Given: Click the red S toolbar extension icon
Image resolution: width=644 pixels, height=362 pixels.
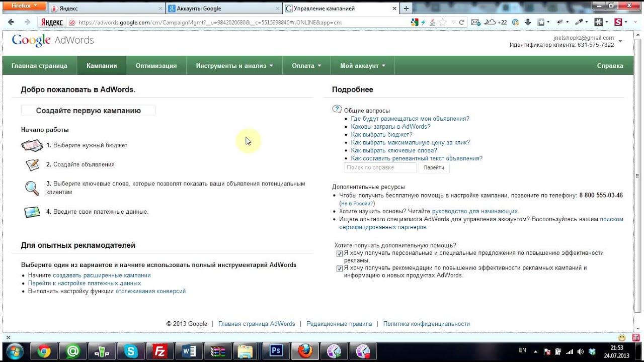Looking at the screenshot, I should click(617, 22).
